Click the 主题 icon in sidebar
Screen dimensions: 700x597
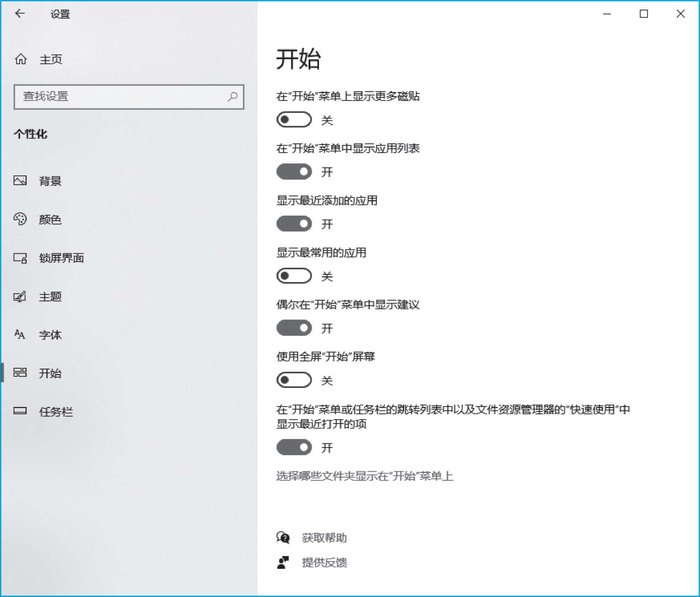tap(20, 297)
